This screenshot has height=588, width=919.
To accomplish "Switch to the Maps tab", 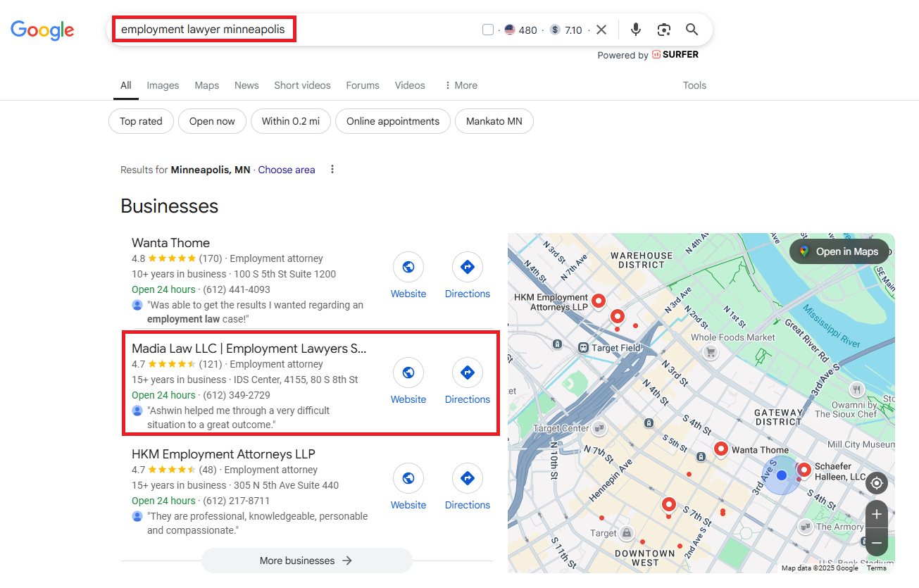I will (x=207, y=85).
